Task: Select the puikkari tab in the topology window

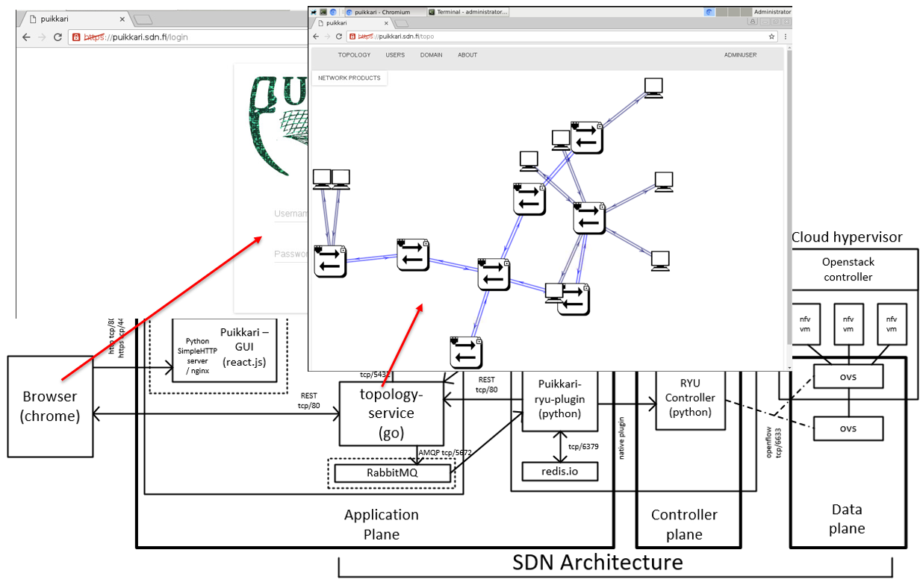Action: (x=351, y=23)
